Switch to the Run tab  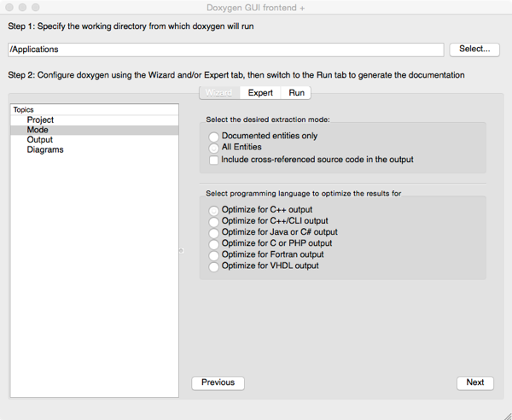click(296, 92)
